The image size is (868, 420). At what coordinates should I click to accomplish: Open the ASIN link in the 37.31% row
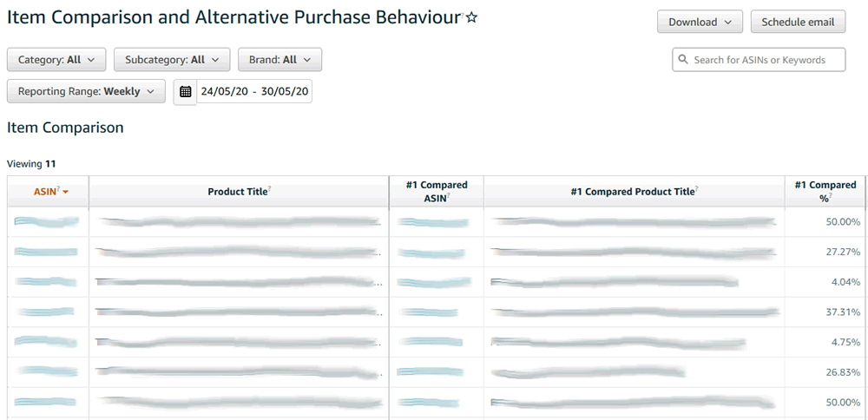(45, 312)
